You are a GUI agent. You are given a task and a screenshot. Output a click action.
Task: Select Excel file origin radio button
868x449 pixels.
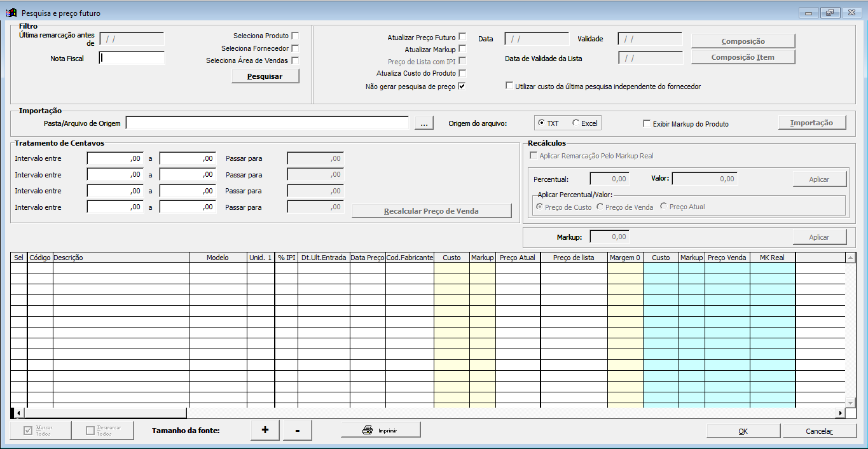point(576,123)
